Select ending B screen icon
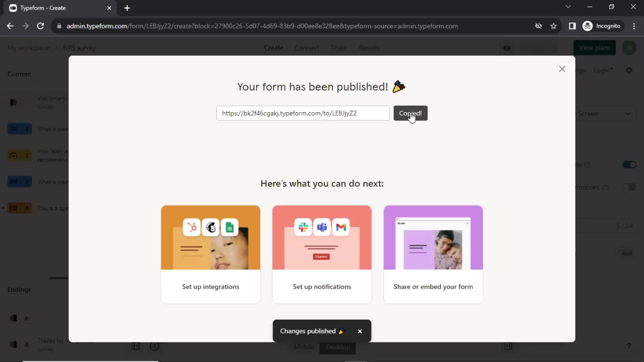 coord(13,345)
